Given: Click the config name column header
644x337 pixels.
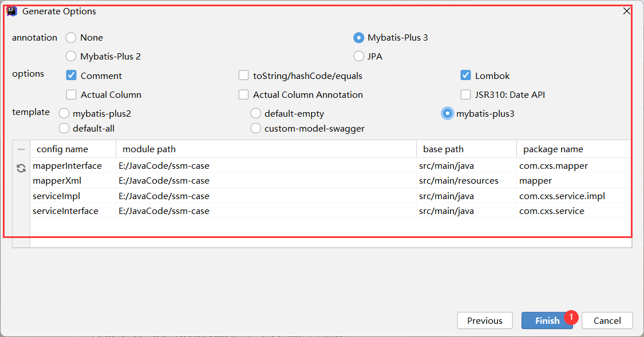Looking at the screenshot, I should tap(73, 149).
